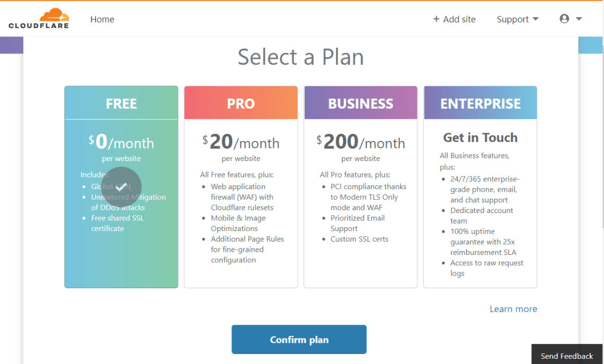Choose the BUSINESS plan header

(x=360, y=103)
